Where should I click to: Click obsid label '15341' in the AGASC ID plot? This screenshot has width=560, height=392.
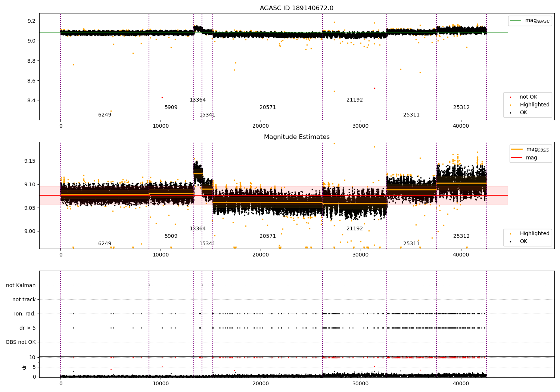(207, 115)
